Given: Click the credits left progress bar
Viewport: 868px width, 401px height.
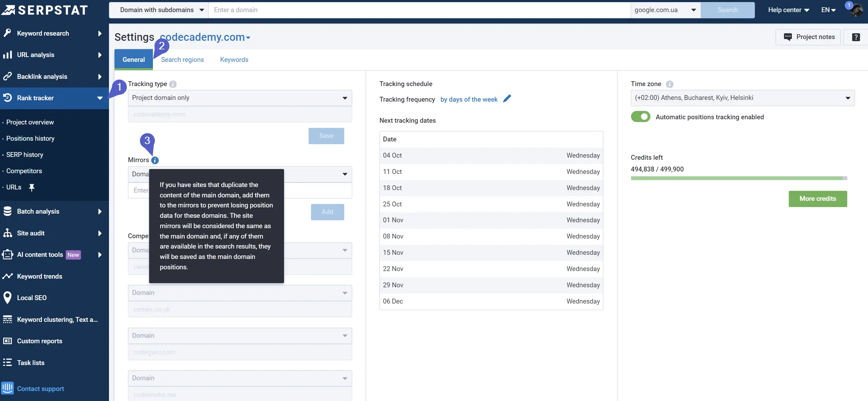Looking at the screenshot, I should pyautogui.click(x=739, y=178).
